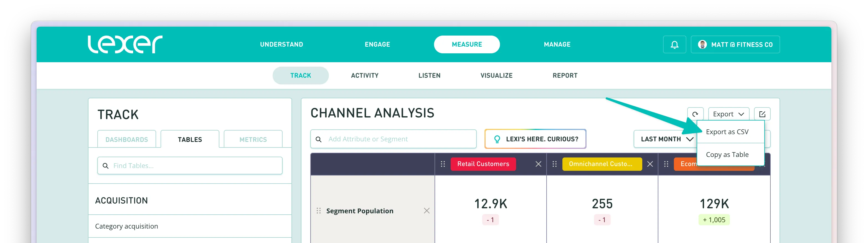Click drag handle beside Ecom segment

[666, 164]
